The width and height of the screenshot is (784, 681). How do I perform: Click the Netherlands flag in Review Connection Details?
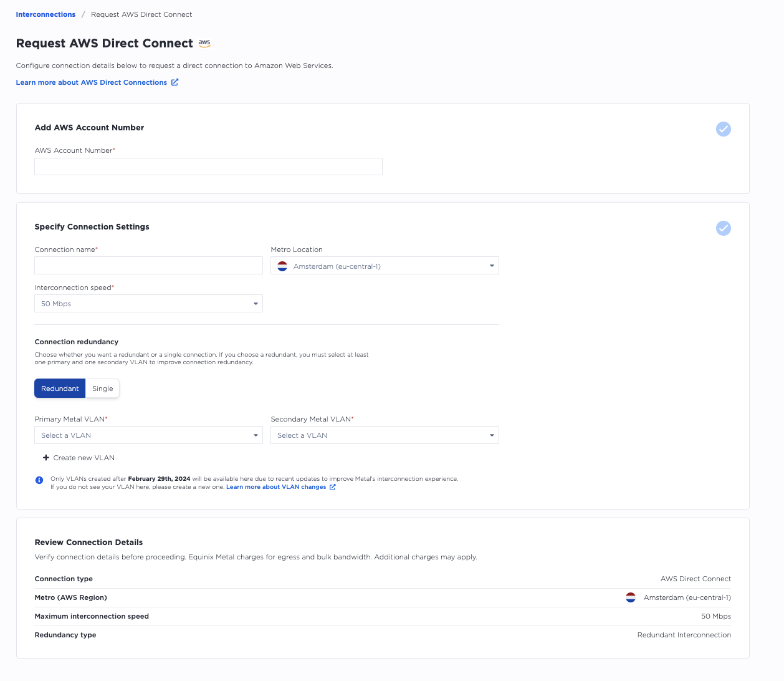coord(631,597)
